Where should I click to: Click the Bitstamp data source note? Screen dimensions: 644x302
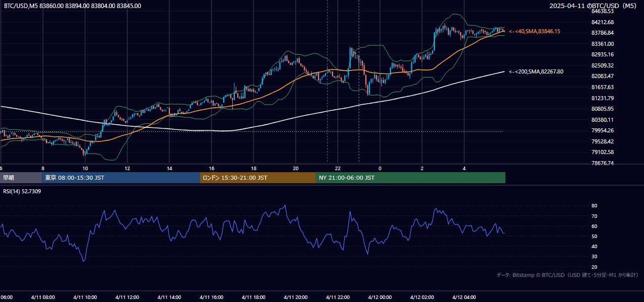click(567, 275)
